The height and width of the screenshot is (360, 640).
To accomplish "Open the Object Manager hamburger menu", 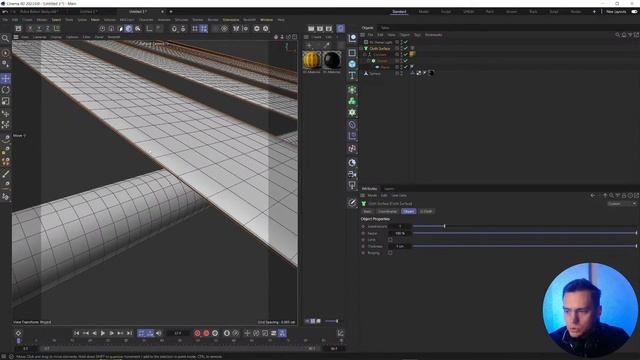I will [362, 35].
